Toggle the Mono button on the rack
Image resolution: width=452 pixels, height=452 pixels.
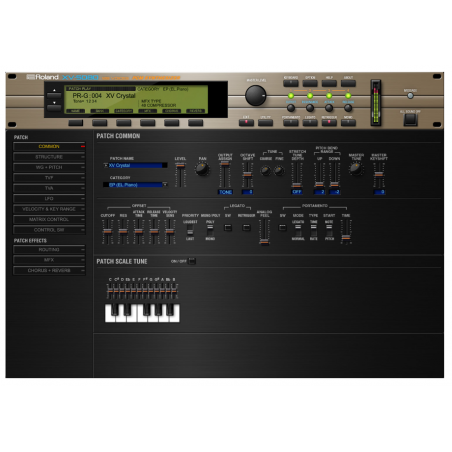348,123
